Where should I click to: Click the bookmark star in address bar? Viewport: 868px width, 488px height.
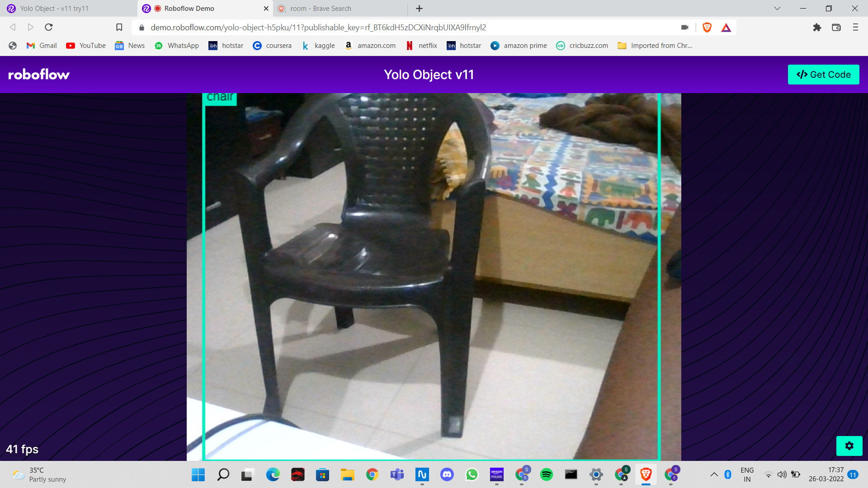pos(119,27)
